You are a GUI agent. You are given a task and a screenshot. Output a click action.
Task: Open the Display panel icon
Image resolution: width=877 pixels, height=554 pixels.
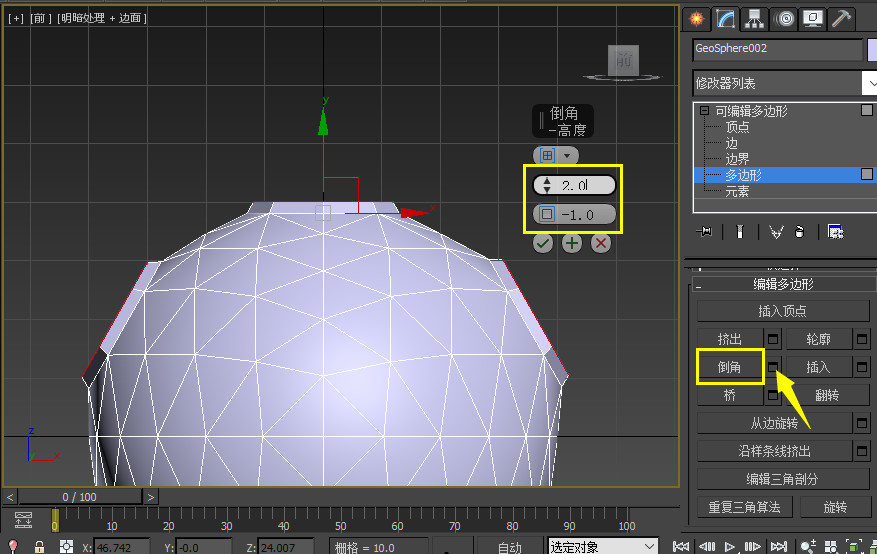[x=813, y=18]
